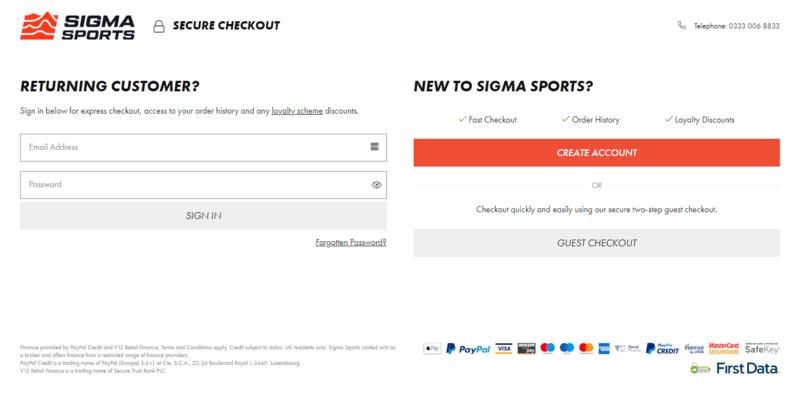Click the autofill icon in Email Address field
The image size is (800, 400).
click(374, 147)
